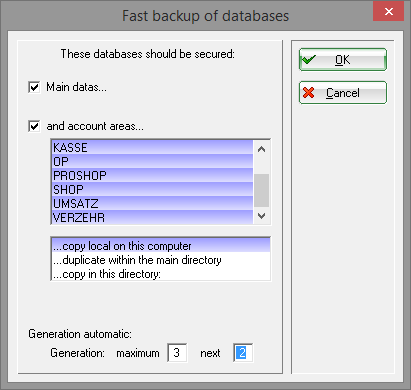Click the account list scroll up arrow
The height and width of the screenshot is (390, 411).
pyautogui.click(x=262, y=149)
